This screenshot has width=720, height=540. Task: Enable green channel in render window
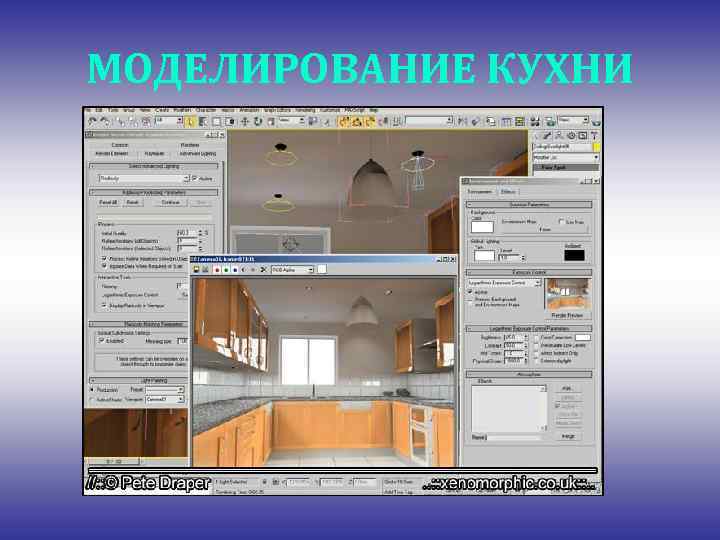pyautogui.click(x=226, y=270)
